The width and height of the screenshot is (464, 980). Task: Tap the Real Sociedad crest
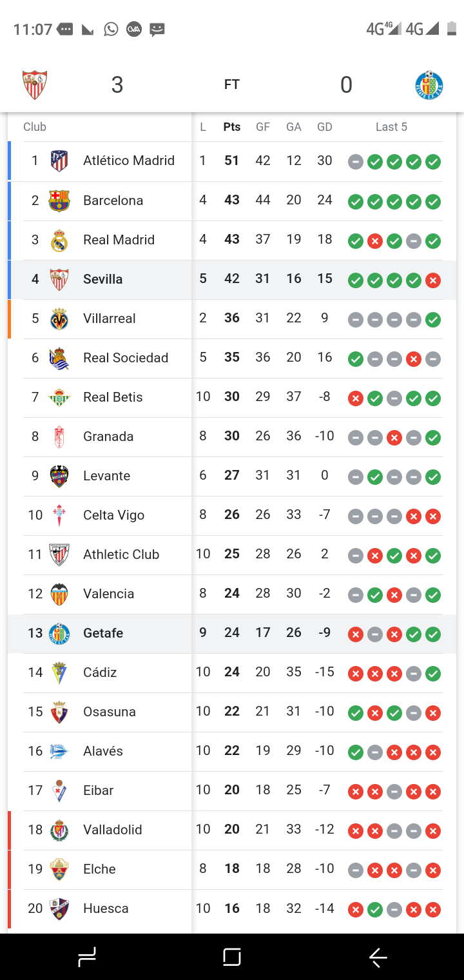59,358
